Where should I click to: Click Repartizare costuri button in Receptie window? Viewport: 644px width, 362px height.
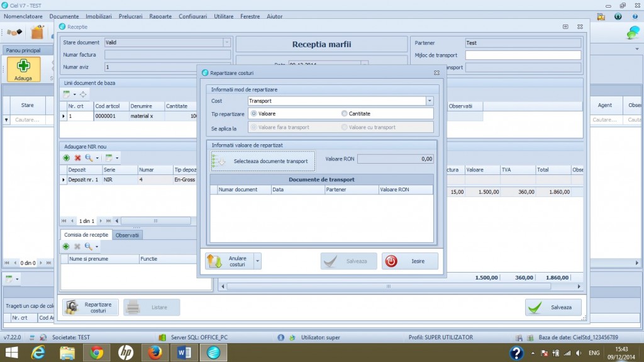91,307
